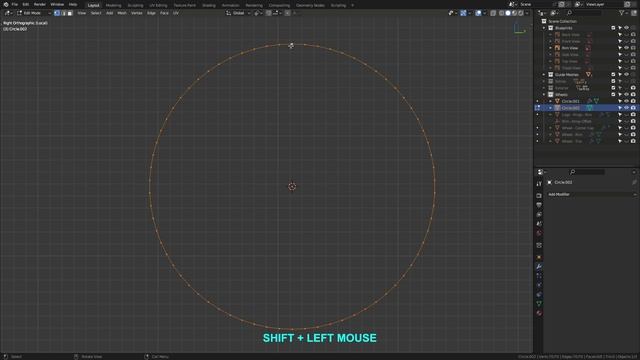
Task: Switch to the Sculpting workspace tab
Action: tap(135, 5)
